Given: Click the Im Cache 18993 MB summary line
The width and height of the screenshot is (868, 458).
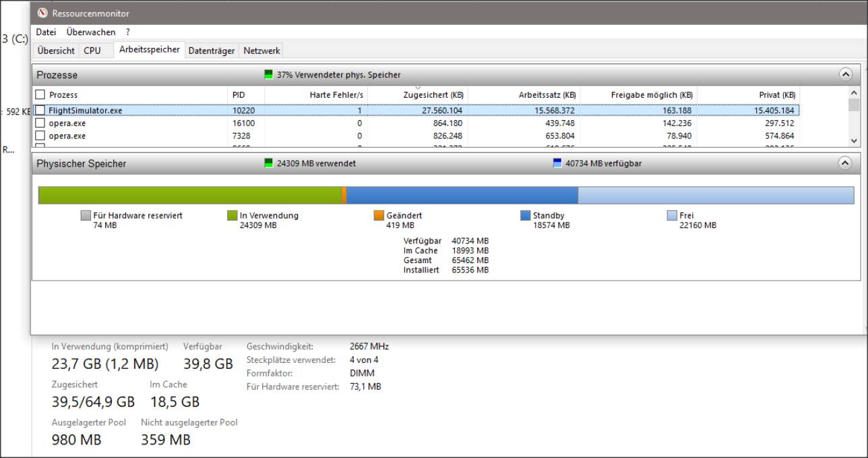Looking at the screenshot, I should click(446, 250).
